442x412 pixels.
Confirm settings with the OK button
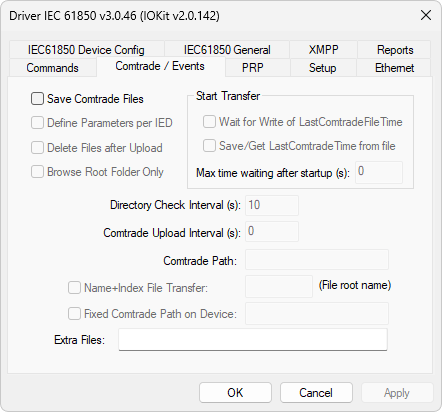point(235,392)
